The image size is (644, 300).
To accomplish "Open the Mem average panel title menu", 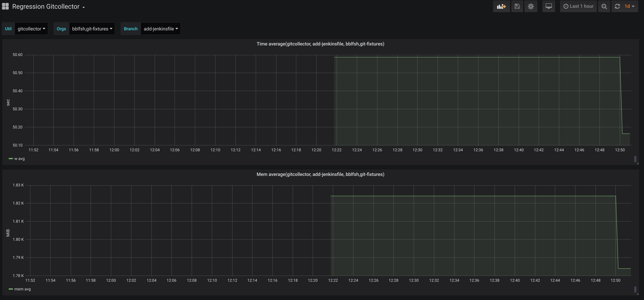I will pyautogui.click(x=320, y=174).
